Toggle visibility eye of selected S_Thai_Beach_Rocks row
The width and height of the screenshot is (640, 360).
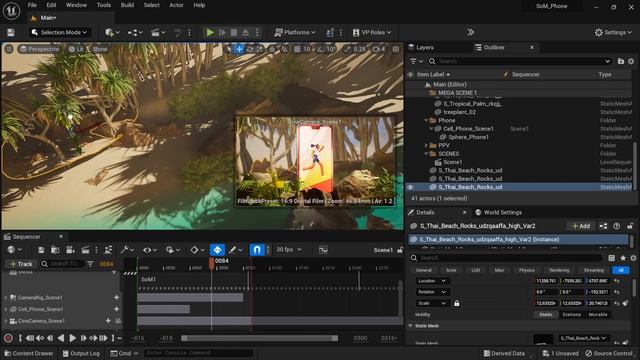[x=410, y=187]
